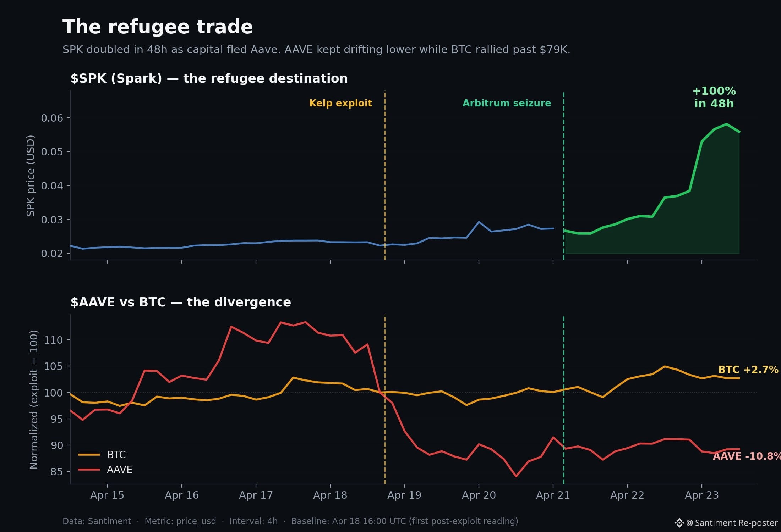Click the 110 tick on the normalized axis

tap(53, 340)
